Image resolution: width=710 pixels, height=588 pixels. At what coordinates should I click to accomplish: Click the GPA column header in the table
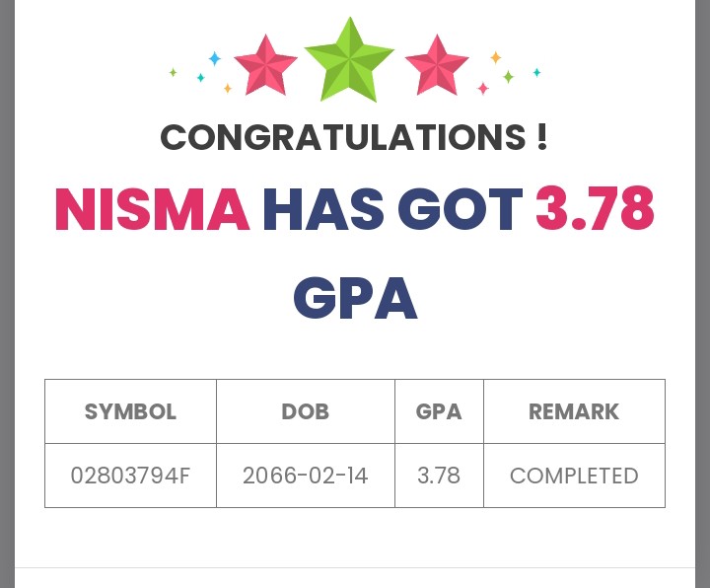439,411
